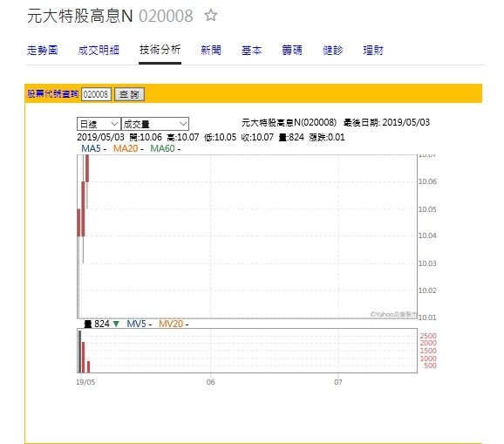Expand the 成交量 indicator dropdown

coord(155,124)
